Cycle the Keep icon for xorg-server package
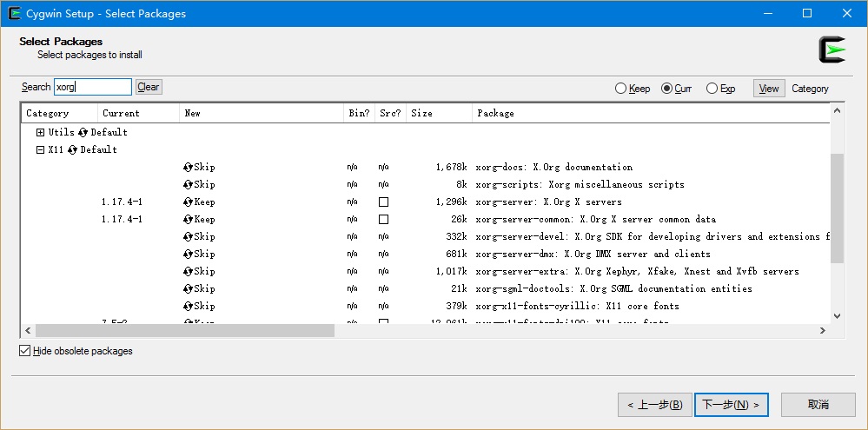Screen dimensions: 868x430 tap(188, 202)
